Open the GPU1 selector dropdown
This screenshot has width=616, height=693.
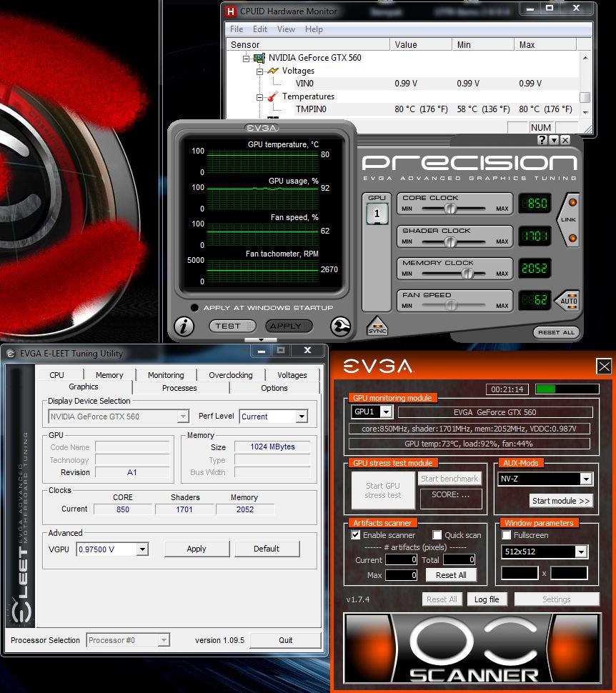[386, 412]
